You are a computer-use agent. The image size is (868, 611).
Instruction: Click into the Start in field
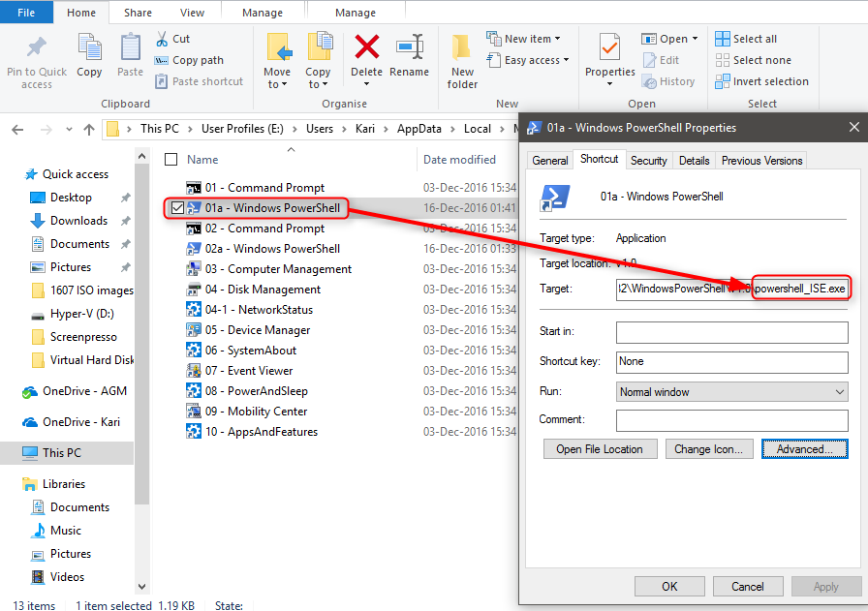click(x=731, y=332)
